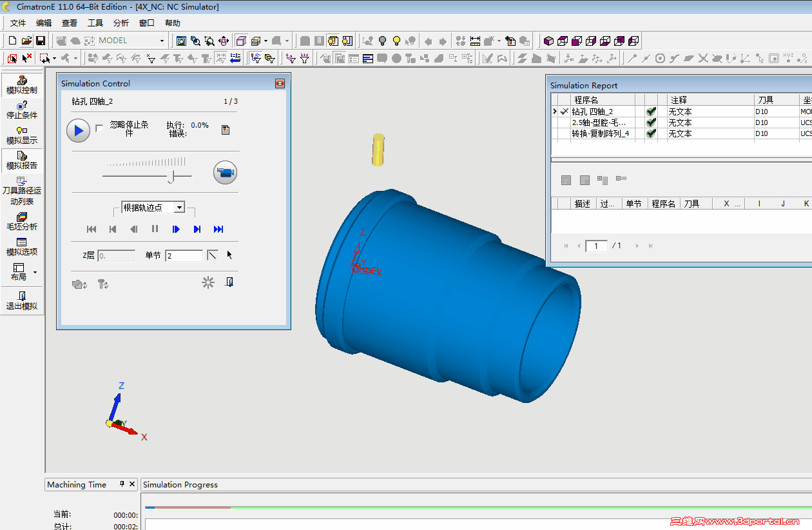Screen dimensions: 812x530
Task: Click the tool refresh icon in Simulation Control
Action: click(103, 283)
